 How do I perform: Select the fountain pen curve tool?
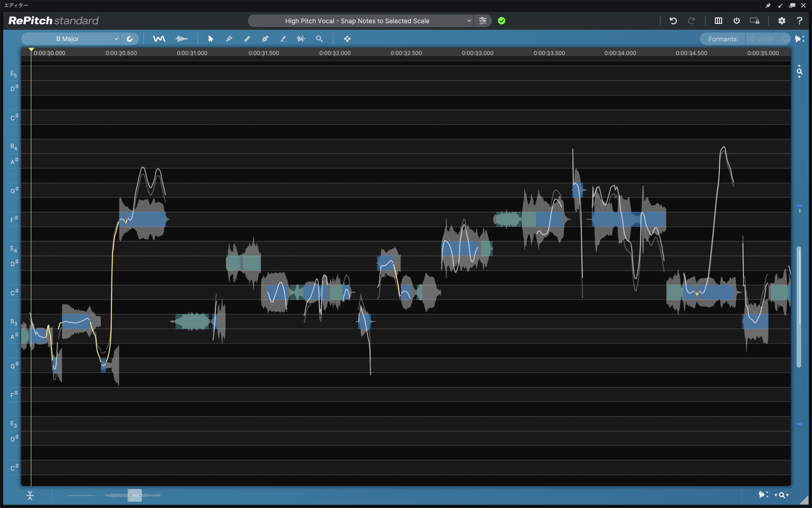[265, 39]
